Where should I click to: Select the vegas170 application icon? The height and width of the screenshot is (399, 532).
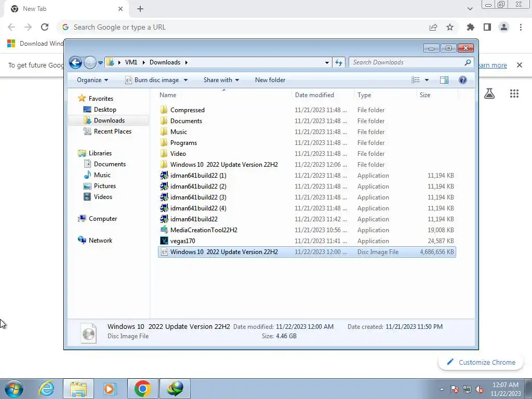pos(164,241)
